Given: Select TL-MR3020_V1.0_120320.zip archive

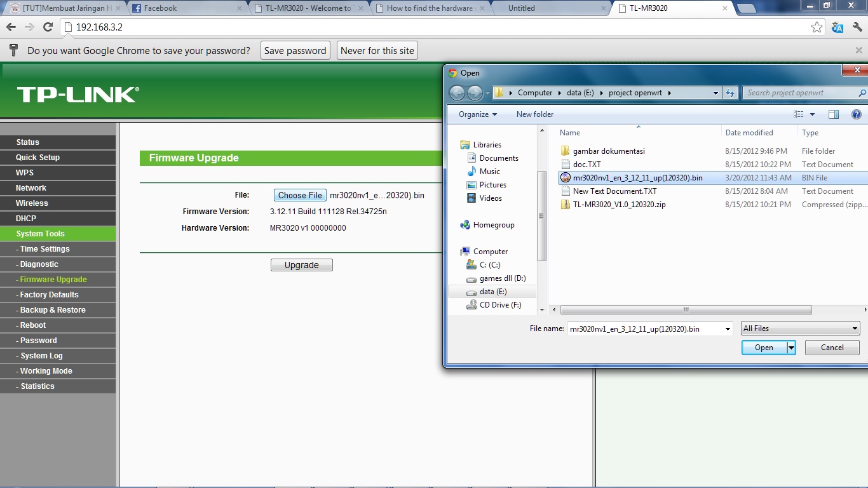Looking at the screenshot, I should point(619,205).
